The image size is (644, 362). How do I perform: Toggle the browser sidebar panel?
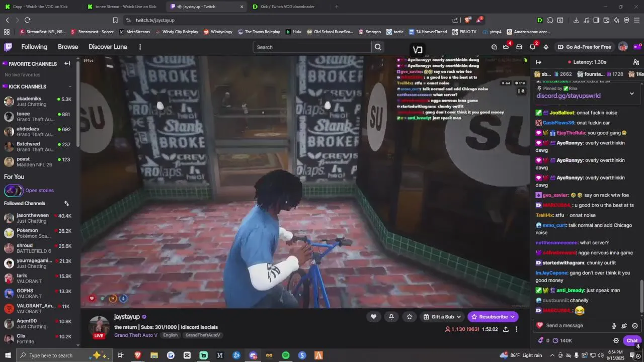tap(596, 20)
